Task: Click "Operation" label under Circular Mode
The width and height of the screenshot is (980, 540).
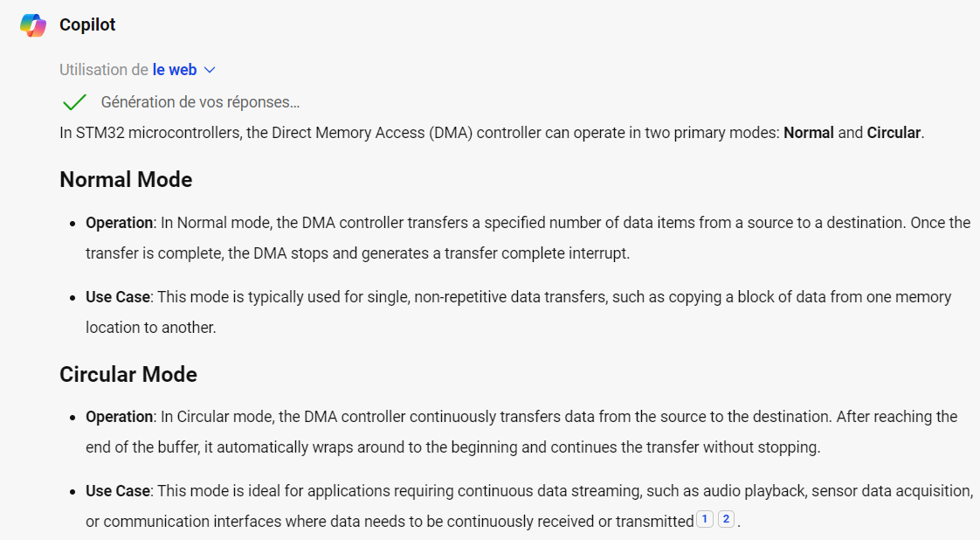Action: point(119,417)
